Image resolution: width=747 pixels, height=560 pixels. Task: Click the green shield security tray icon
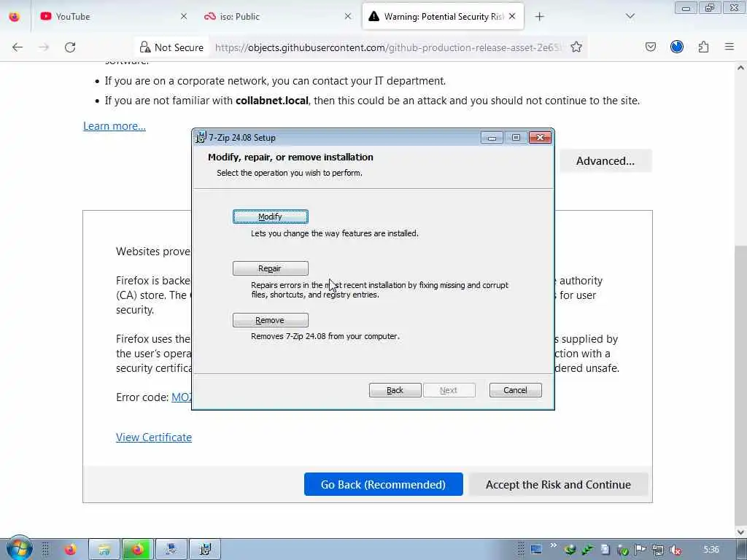click(x=623, y=550)
